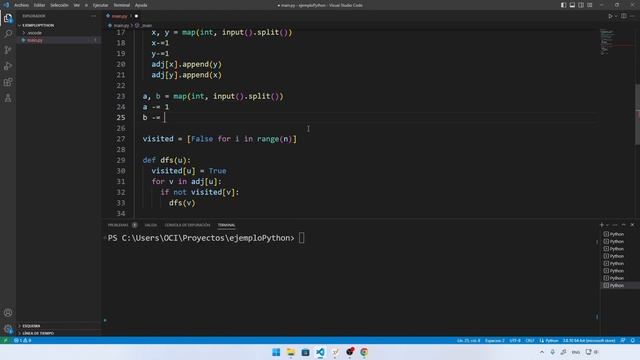Screen dimensions: 640x360
Task: Open the Explorer view in activity bar
Action: click(8, 18)
